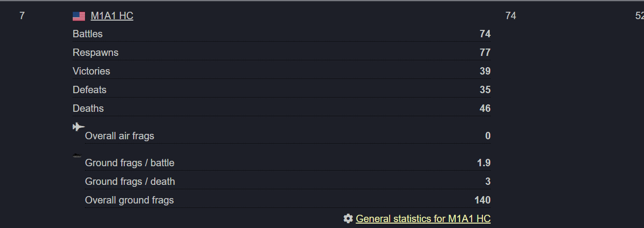Click the Victories row label

(x=91, y=71)
